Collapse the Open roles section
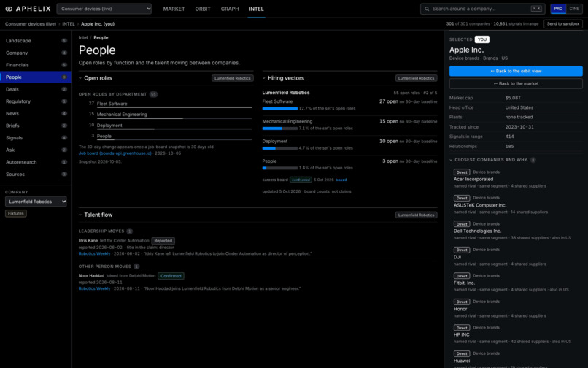 [x=80, y=78]
